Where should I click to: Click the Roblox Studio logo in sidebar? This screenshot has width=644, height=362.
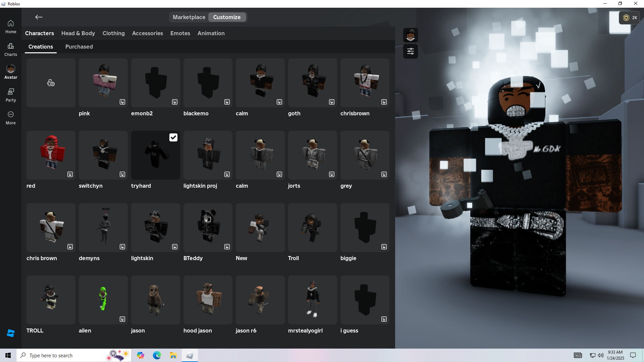[x=11, y=333]
